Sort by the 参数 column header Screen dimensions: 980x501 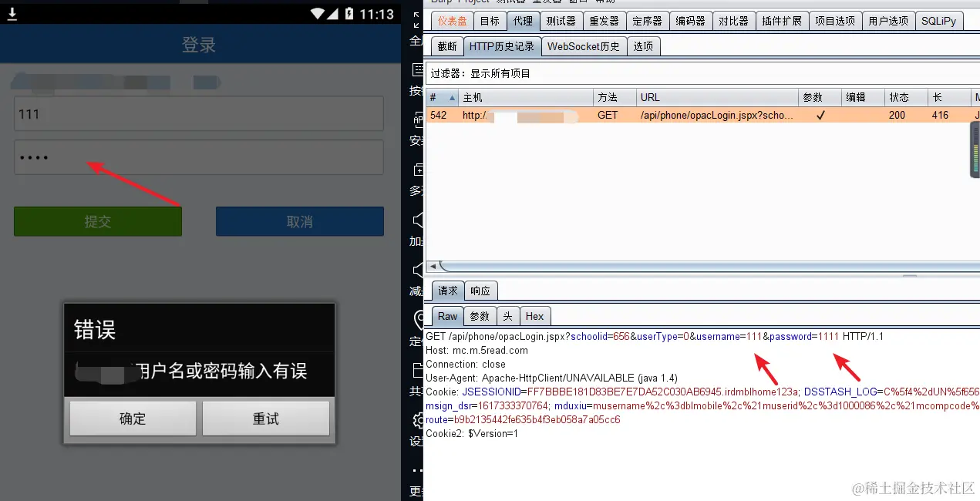(x=820, y=98)
